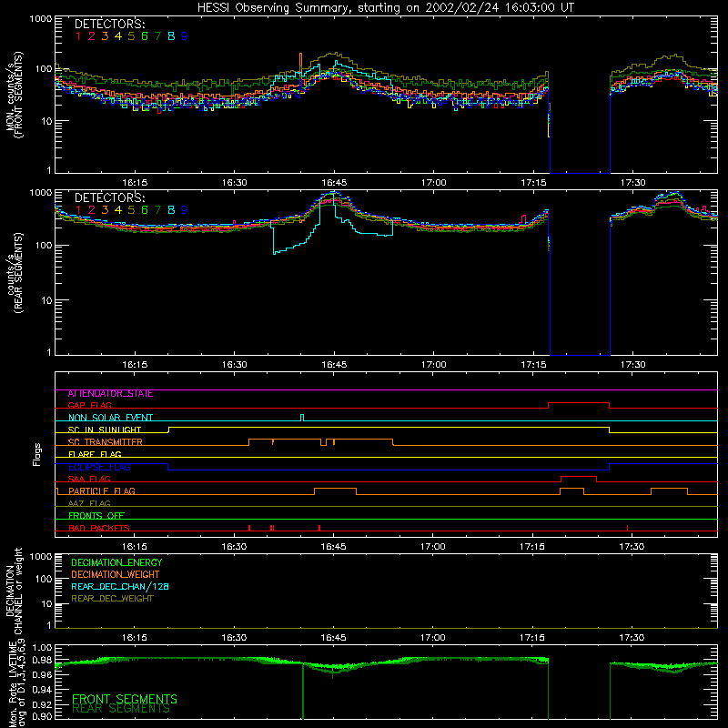
Task: Select red detector 1 in front segments legend
Action: pyautogui.click(x=78, y=36)
